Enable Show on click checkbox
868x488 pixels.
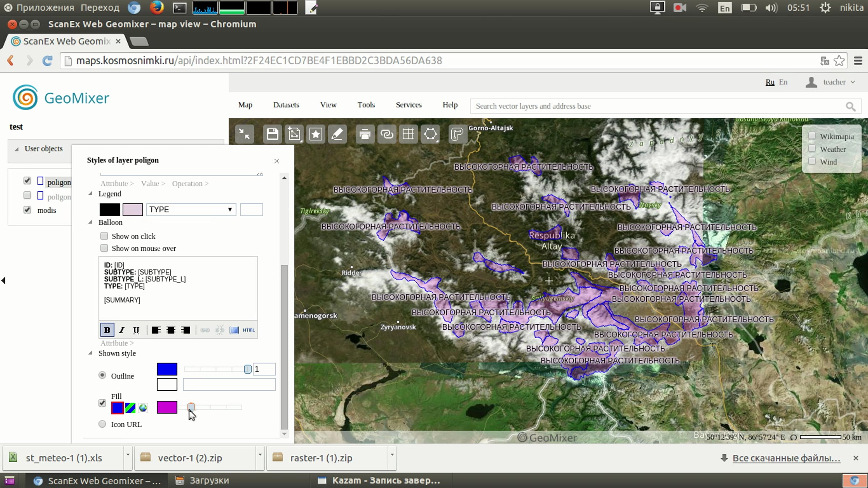click(x=104, y=236)
